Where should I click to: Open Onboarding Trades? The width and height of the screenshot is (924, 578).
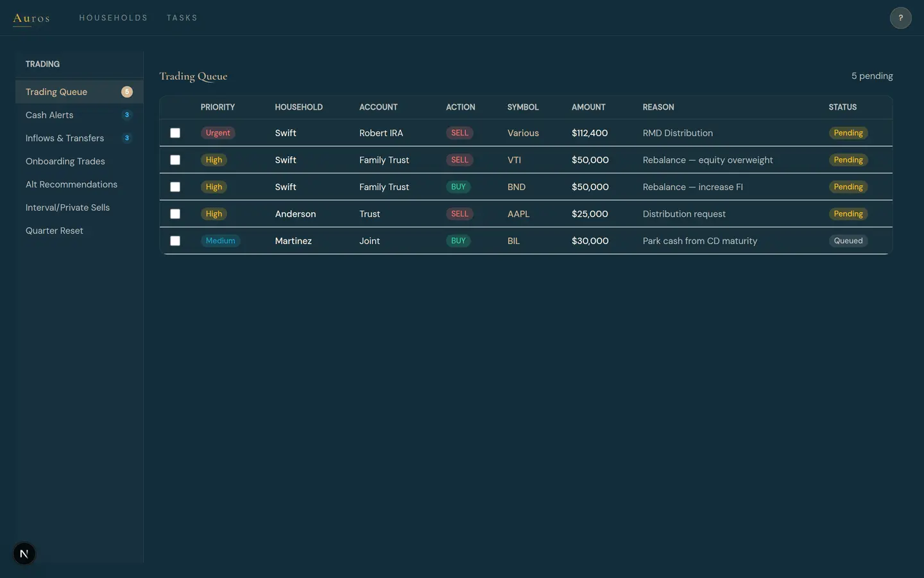(x=79, y=161)
